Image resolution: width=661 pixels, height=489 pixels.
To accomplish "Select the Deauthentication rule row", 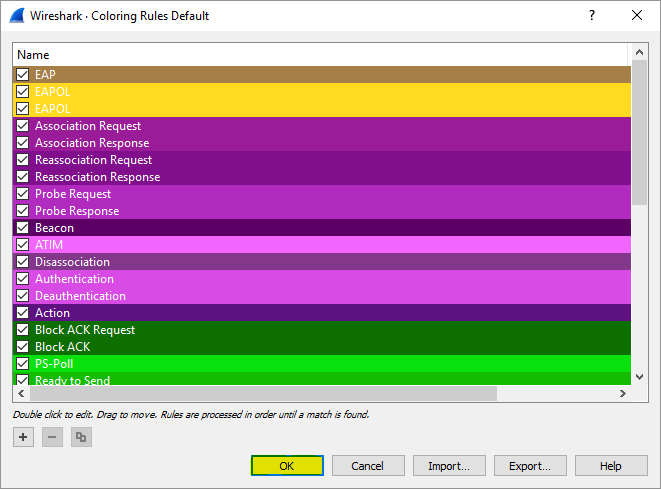I will tap(322, 296).
